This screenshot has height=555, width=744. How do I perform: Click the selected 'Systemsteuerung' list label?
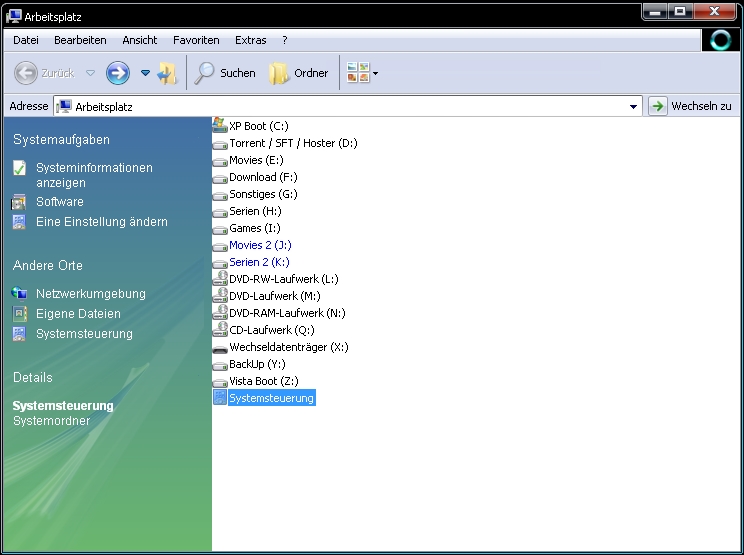[271, 398]
